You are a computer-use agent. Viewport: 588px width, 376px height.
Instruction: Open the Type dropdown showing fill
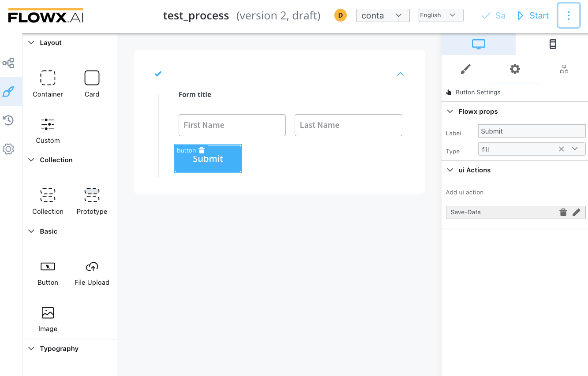point(575,149)
